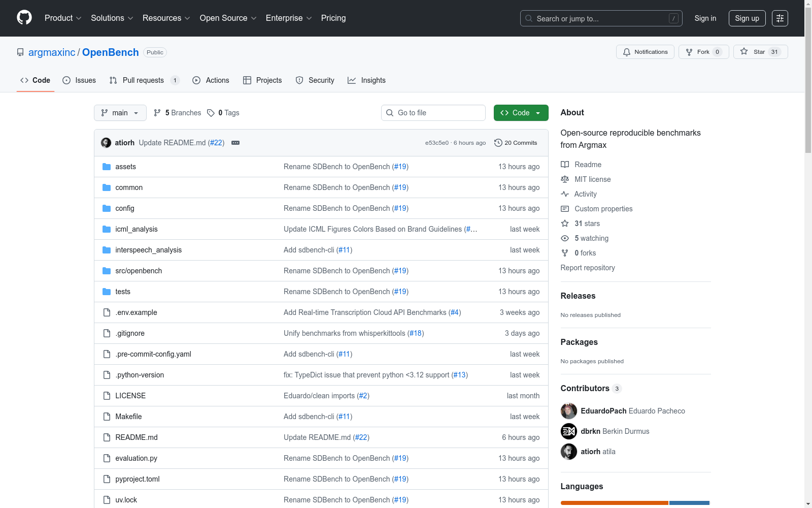Click the assets folder icon
This screenshot has height=508, width=812.
pos(107,167)
